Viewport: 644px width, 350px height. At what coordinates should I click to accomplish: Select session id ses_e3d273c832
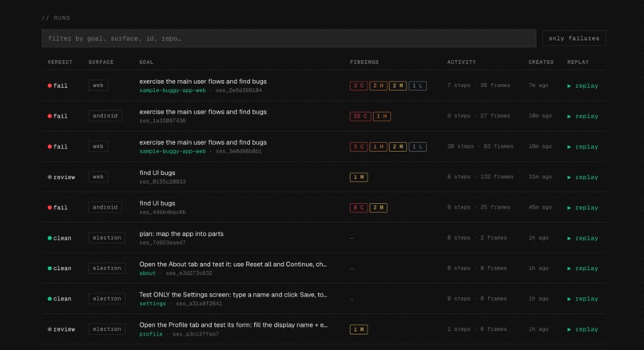click(x=189, y=273)
